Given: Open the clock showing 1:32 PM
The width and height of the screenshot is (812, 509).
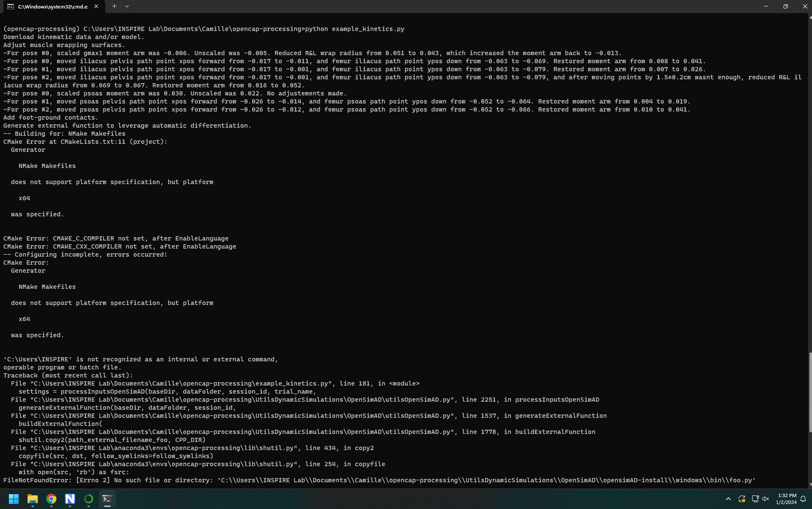Looking at the screenshot, I should pos(786,499).
